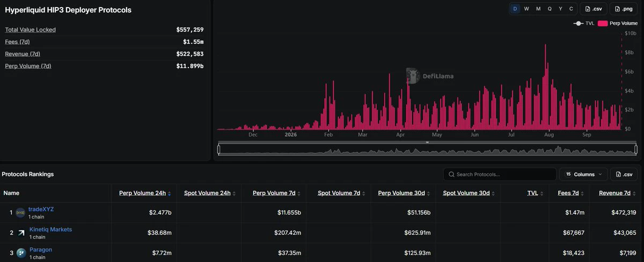The height and width of the screenshot is (262, 644).
Task: Sort by Spot Volume 30d column
Action: coord(466,193)
